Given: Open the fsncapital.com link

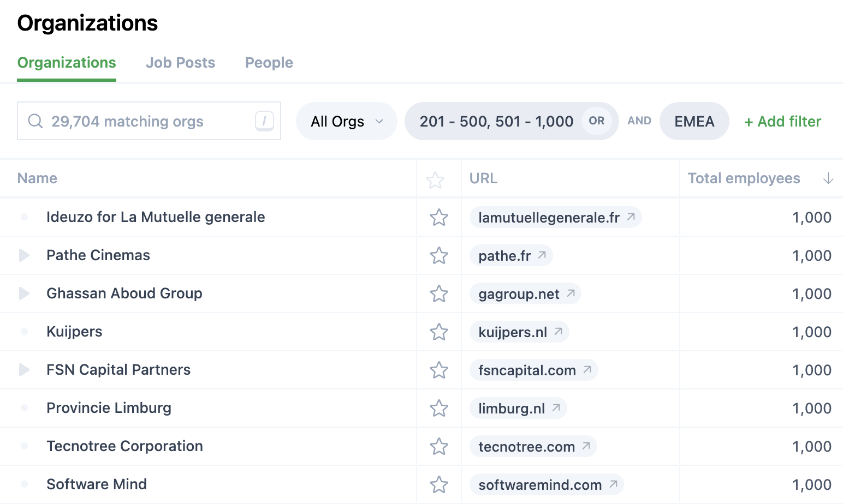Looking at the screenshot, I should coord(527,370).
